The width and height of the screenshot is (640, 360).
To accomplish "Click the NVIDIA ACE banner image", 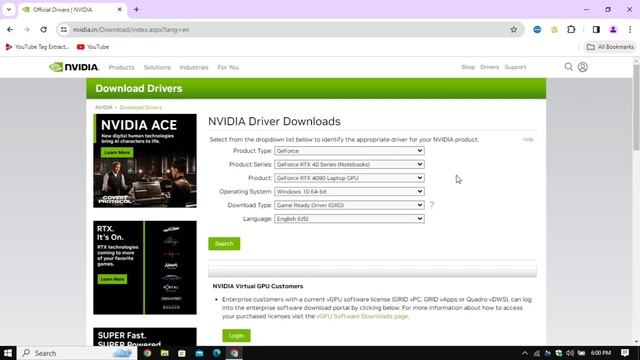I will (145, 161).
